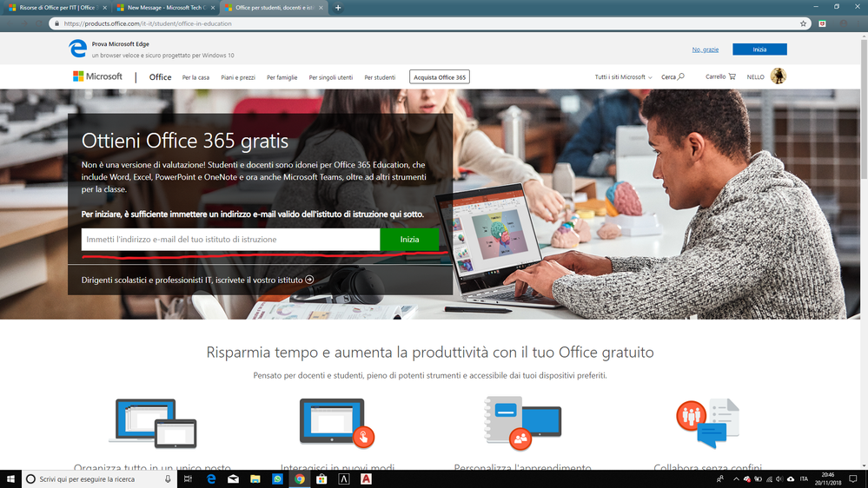Expand 'Tutti i siti Microsoft' dropdown
This screenshot has width=868, height=488.
point(623,77)
